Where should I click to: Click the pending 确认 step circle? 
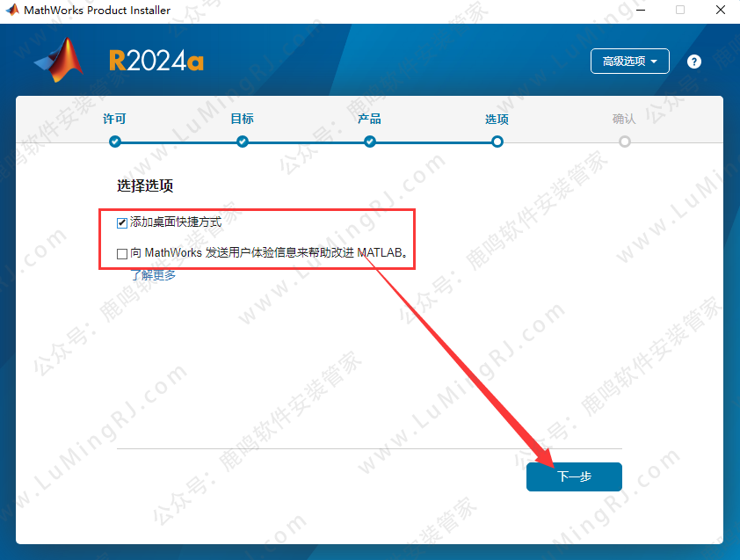(624, 141)
